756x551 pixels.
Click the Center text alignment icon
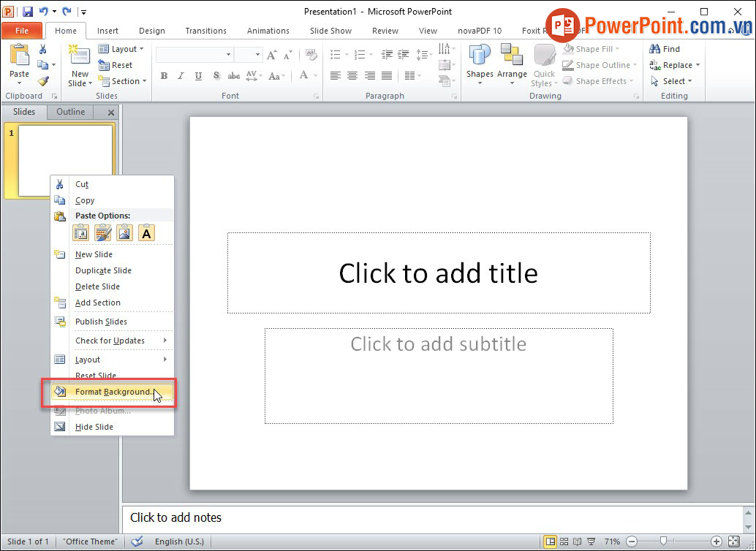click(352, 76)
